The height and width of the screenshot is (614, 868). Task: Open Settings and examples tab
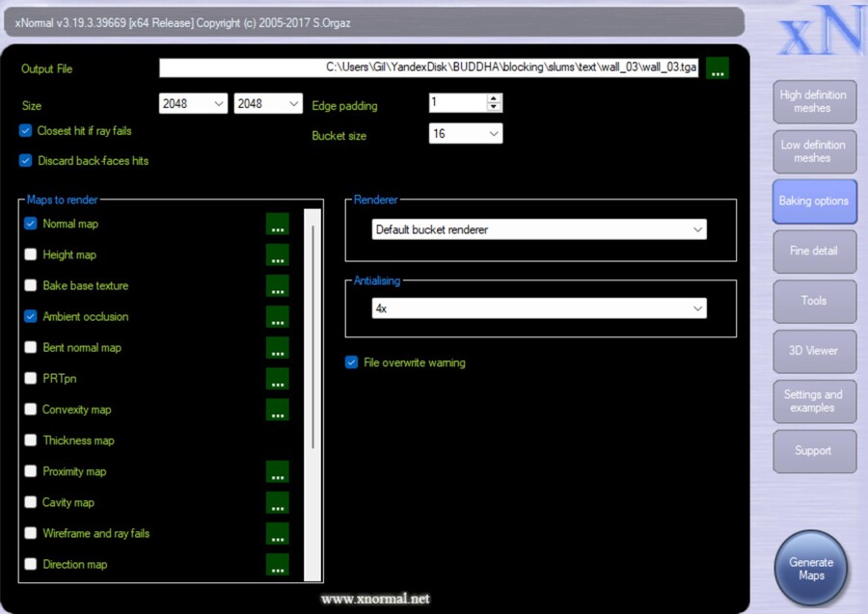tap(814, 402)
